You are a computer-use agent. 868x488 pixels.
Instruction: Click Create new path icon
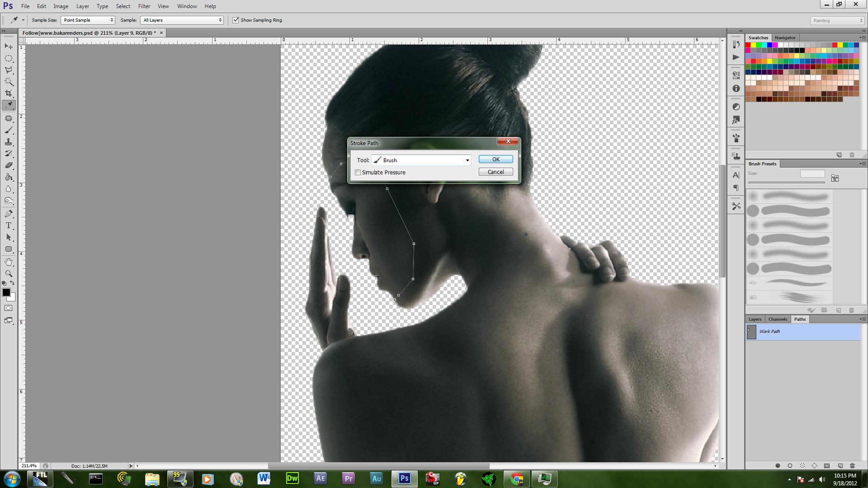pos(840,466)
